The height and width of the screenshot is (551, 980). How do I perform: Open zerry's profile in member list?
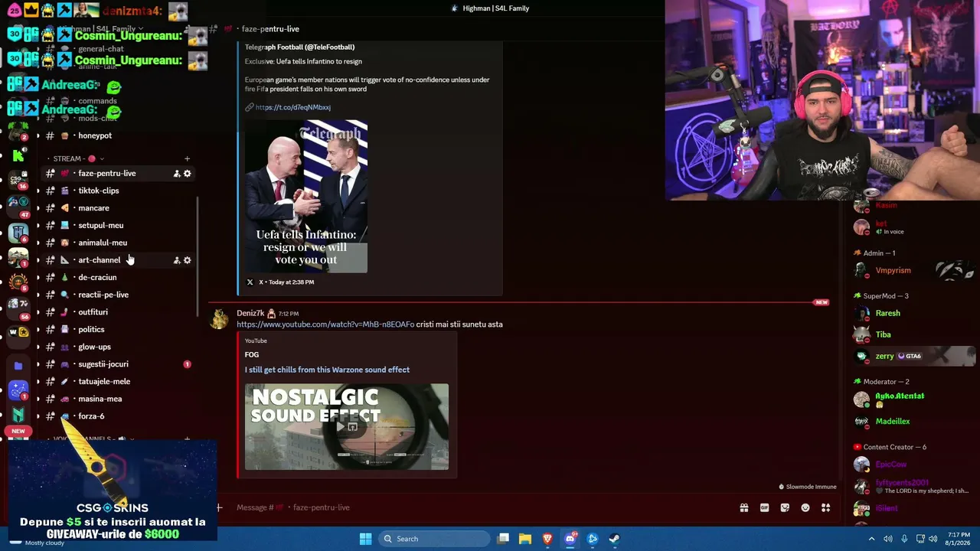click(x=884, y=356)
